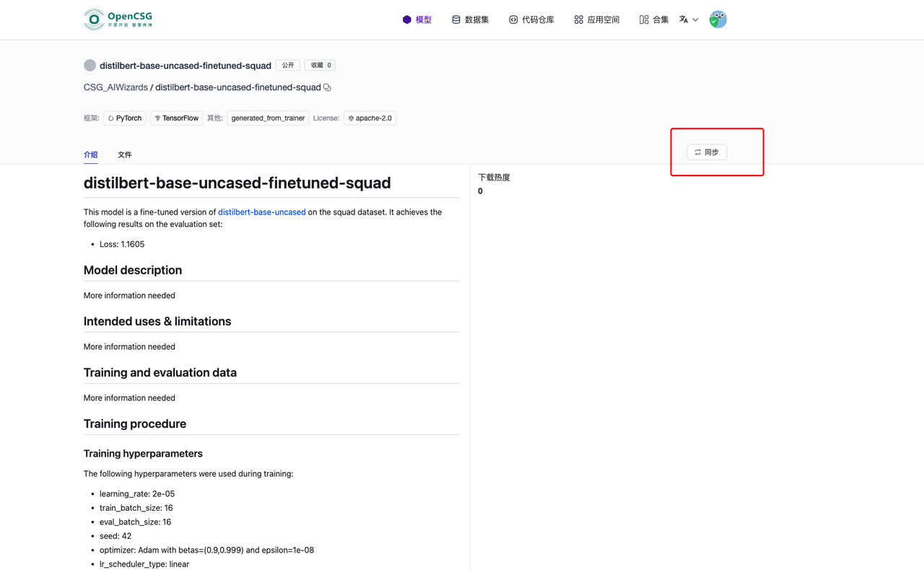Click the gray model avatar circle
Screen dimensions: 924x570
pos(90,65)
